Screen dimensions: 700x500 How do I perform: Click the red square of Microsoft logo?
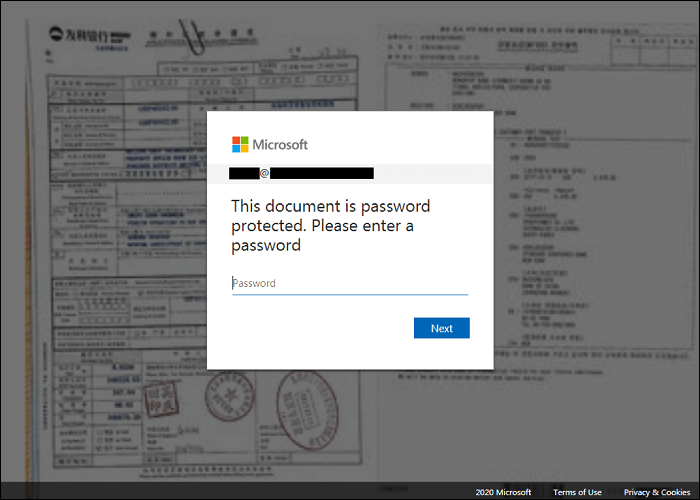(x=236, y=140)
